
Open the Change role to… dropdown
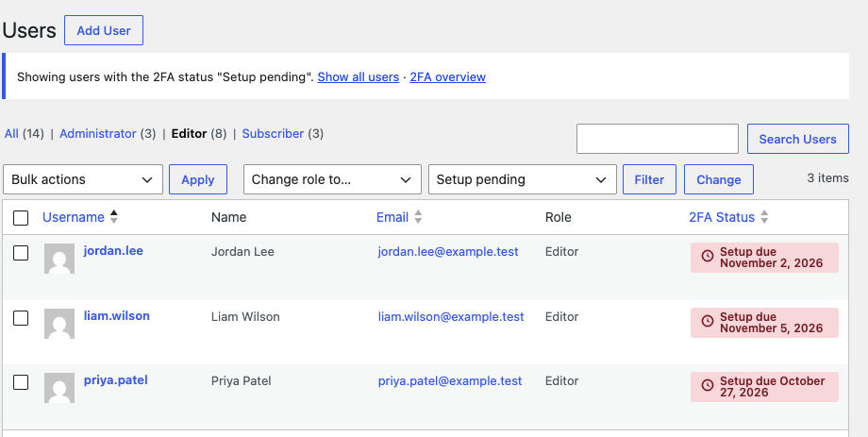point(332,179)
